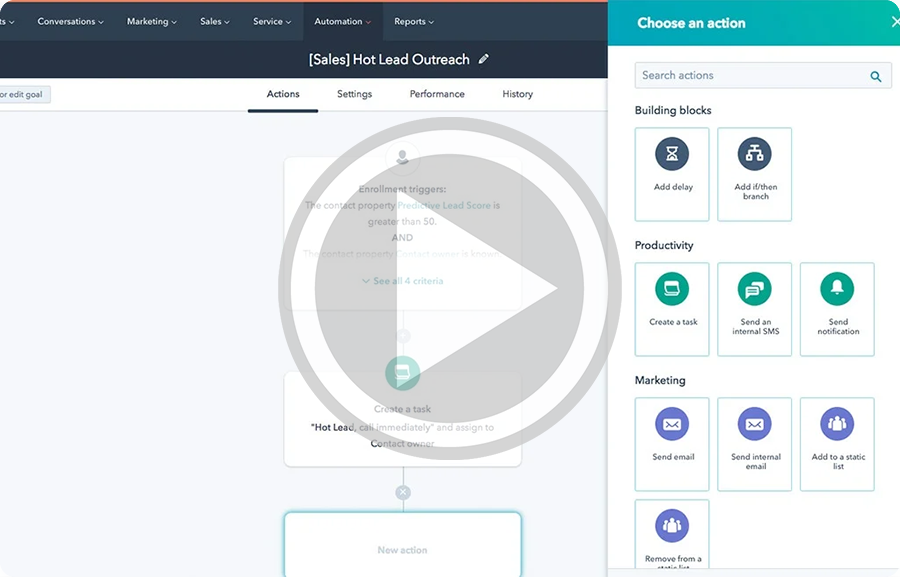Pick the Add to a static list action
The height and width of the screenshot is (577, 900).
click(837, 444)
